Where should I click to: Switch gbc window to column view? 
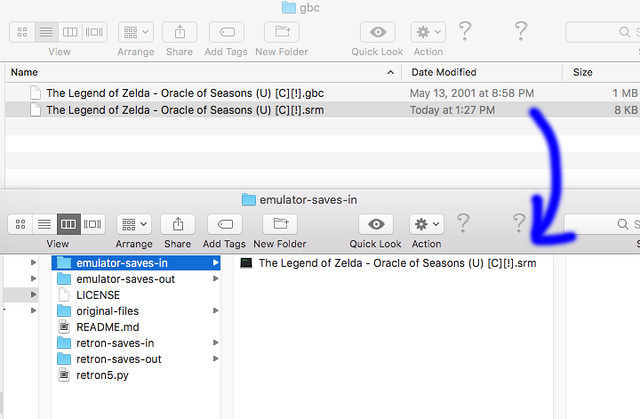click(70, 32)
